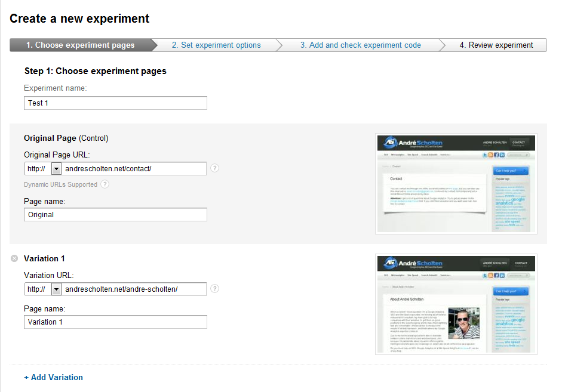Click the Variation 1 page preview thumbnail

coord(456,304)
